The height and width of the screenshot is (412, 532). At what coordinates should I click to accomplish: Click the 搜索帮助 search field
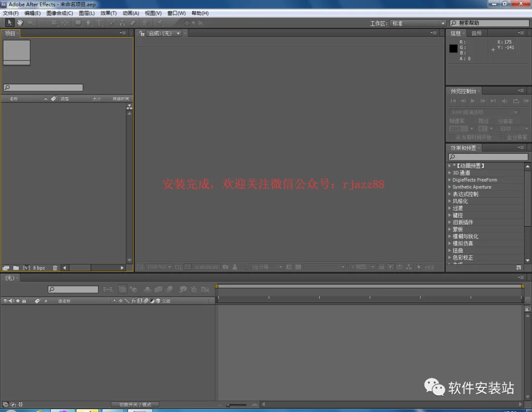coord(490,23)
